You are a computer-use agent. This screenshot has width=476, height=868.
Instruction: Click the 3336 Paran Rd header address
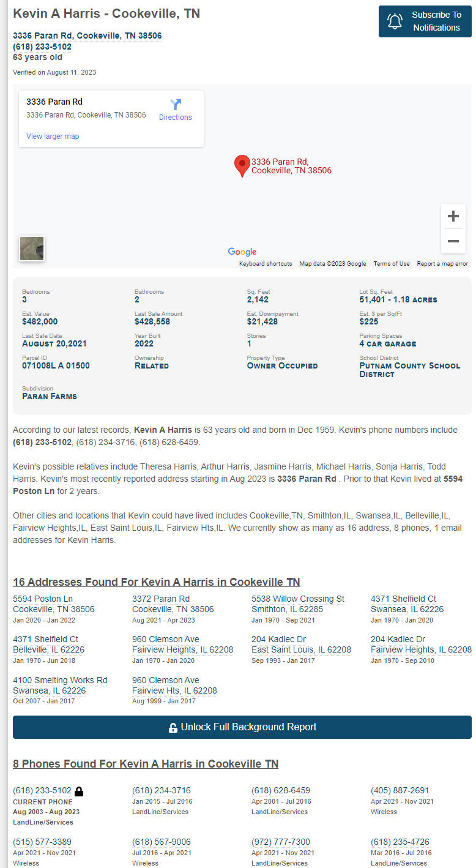click(87, 36)
